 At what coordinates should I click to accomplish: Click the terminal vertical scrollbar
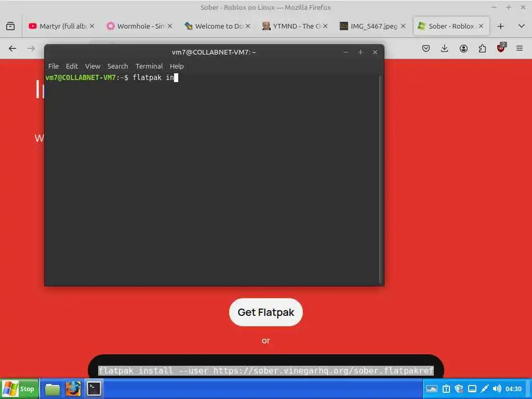click(x=381, y=179)
